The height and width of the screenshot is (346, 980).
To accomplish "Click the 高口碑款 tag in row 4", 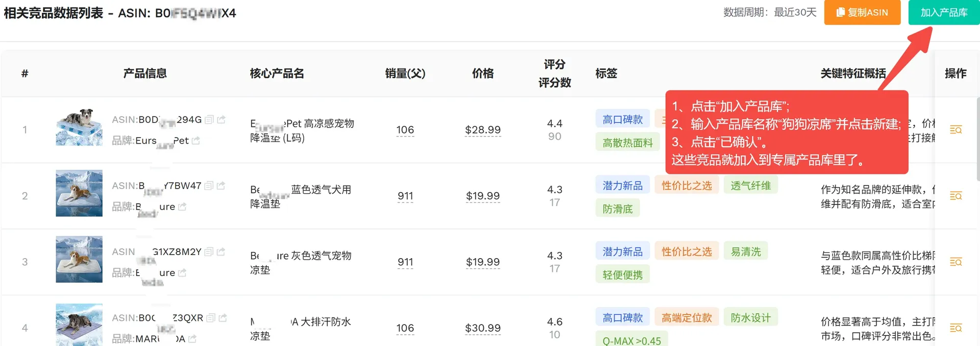I will pos(623,317).
